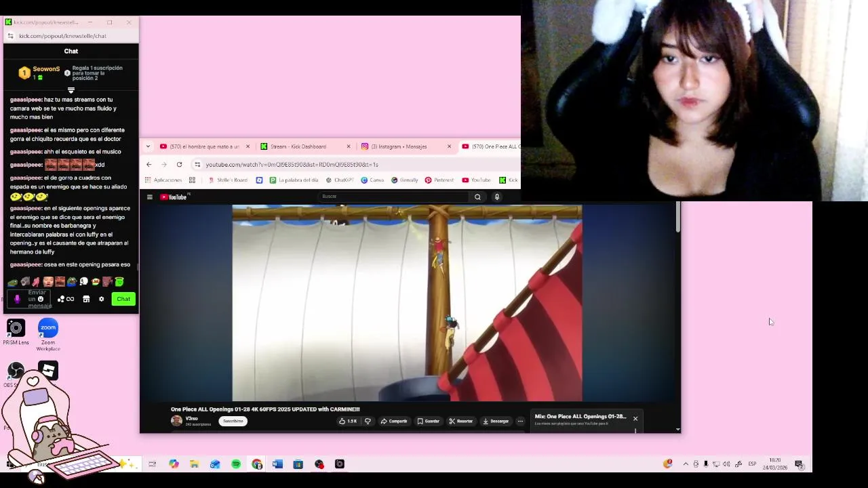Open Stelle's Board bookmark
868x488 pixels.
coord(228,180)
